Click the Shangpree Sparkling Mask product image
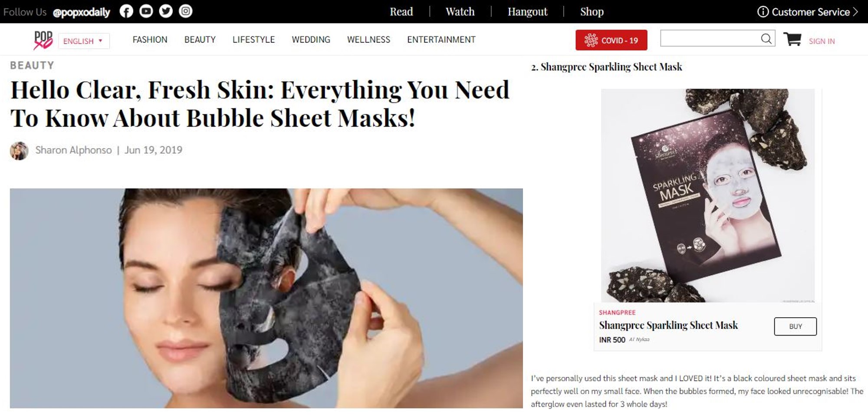868x415 pixels. (x=708, y=195)
